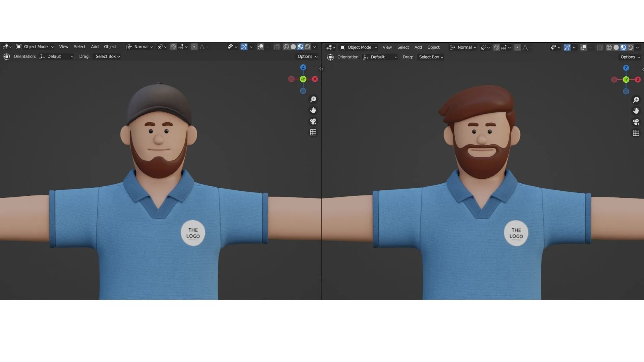Toggle camera view icon in right viewport

point(636,122)
